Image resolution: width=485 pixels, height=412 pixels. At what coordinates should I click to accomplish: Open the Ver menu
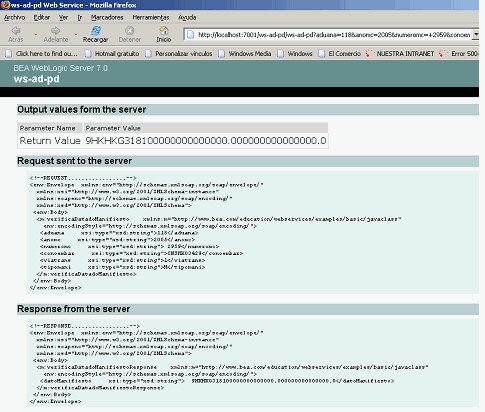(x=63, y=17)
